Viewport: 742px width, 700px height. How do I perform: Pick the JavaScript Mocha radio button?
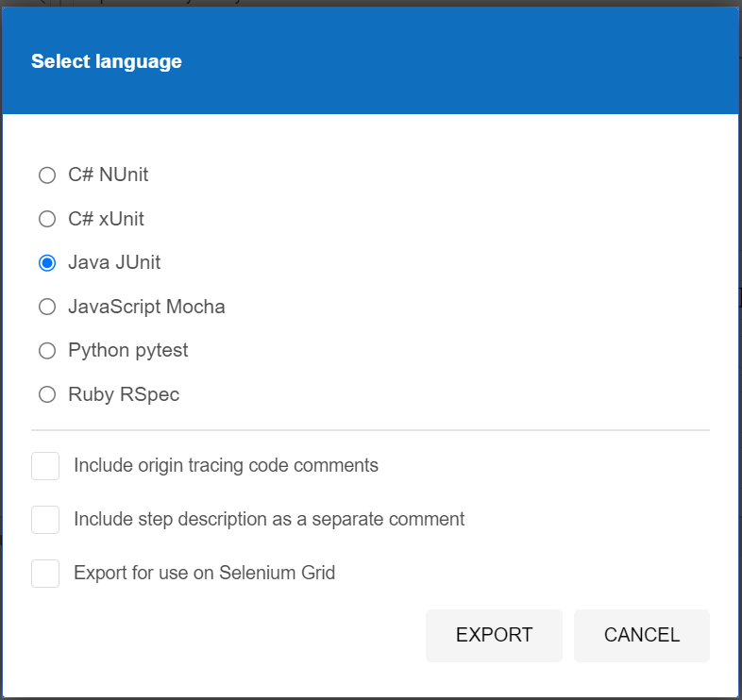click(x=47, y=307)
